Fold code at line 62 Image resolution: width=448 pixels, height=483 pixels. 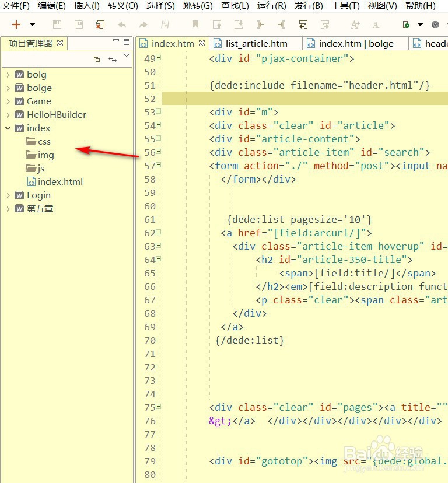coord(158,232)
